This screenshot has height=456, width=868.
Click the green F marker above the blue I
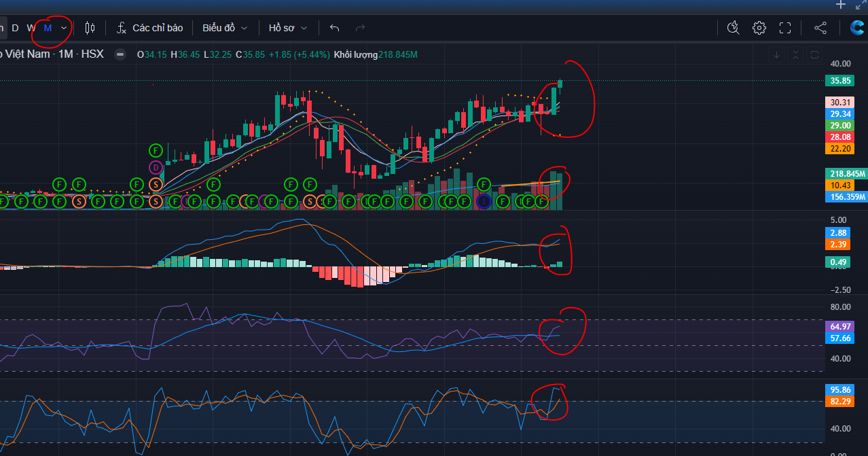click(484, 184)
